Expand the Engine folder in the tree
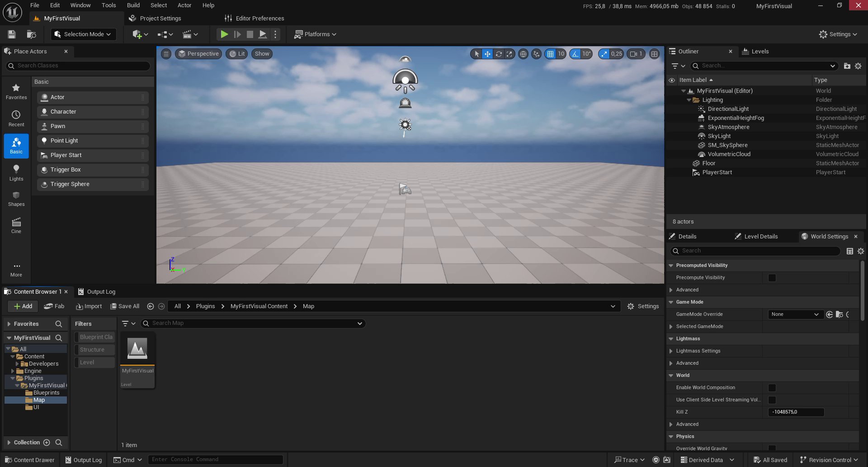Image resolution: width=868 pixels, height=467 pixels. coord(13,371)
